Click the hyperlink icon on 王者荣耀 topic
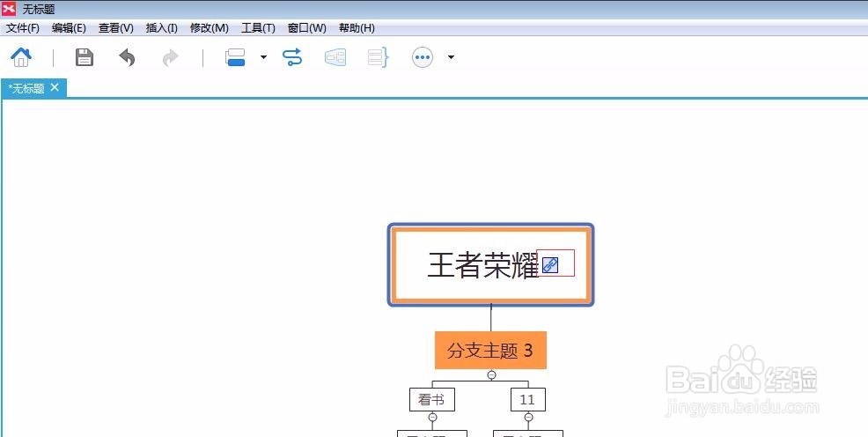 (x=549, y=265)
